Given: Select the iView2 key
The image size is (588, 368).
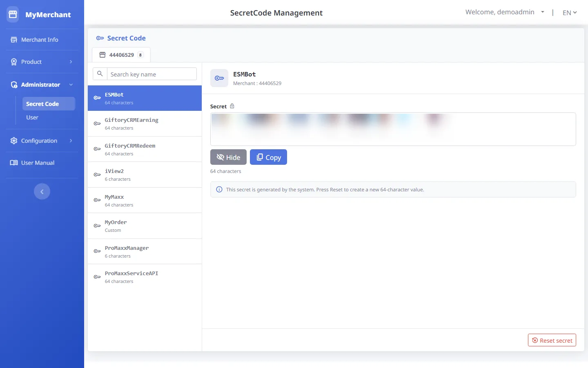Looking at the screenshot, I should point(145,175).
